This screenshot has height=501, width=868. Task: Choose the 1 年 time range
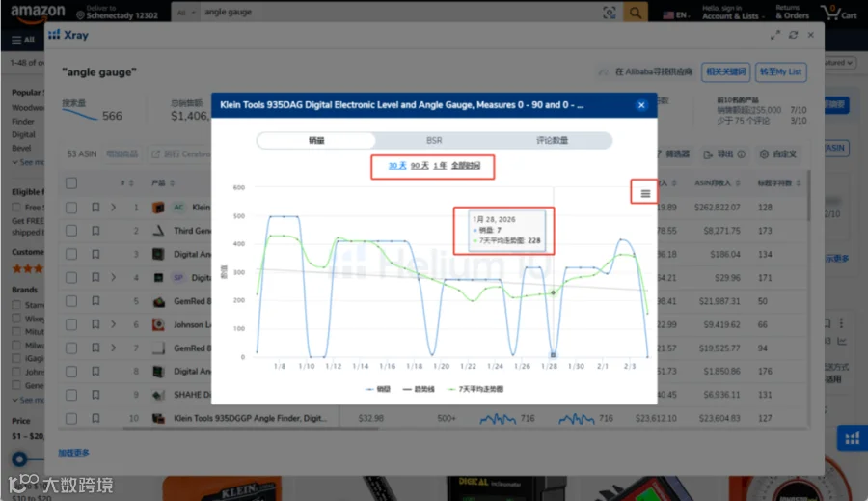coord(440,166)
